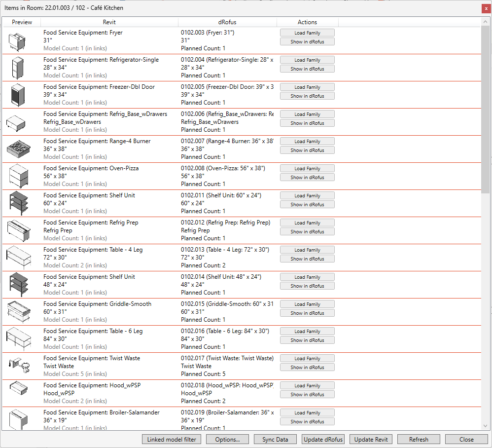The height and width of the screenshot is (448, 492).
Task: Open the Options dialog
Action: click(227, 440)
